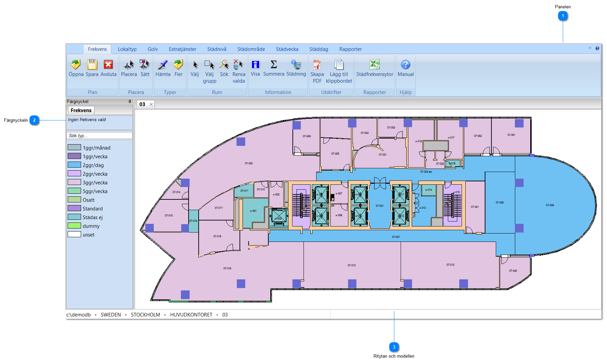This screenshot has width=607, height=364.
Task: Pick a type with Hämta pipette
Action: (163, 65)
